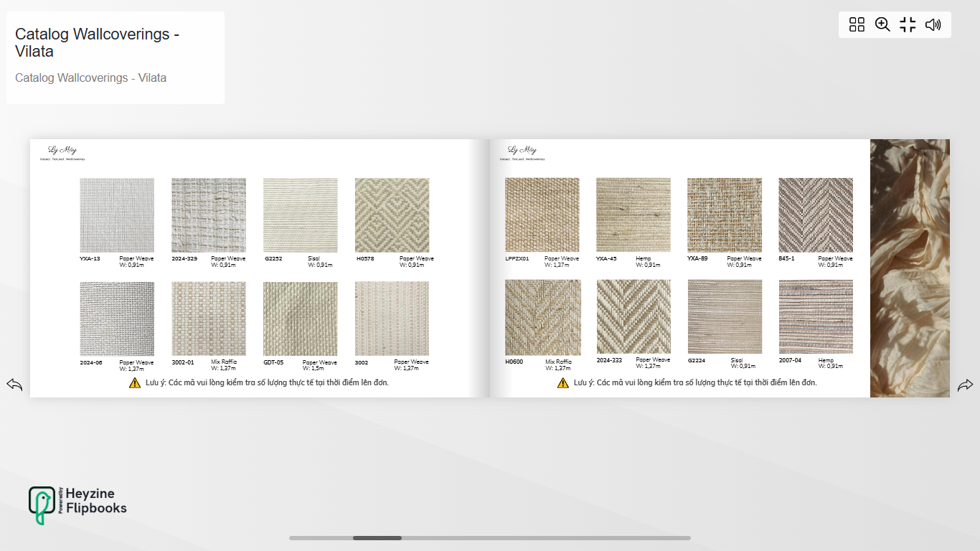980x551 pixels.
Task: Click the product code text H0578
Action: click(x=365, y=258)
